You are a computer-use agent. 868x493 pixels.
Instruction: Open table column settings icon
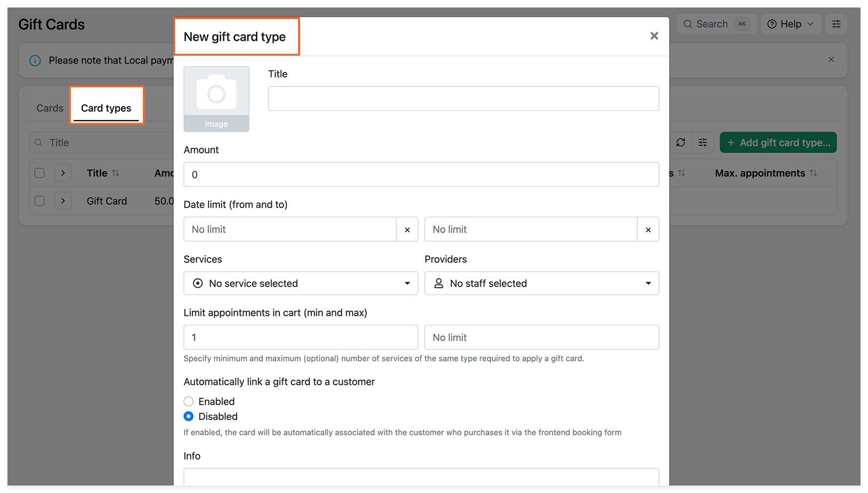click(703, 142)
